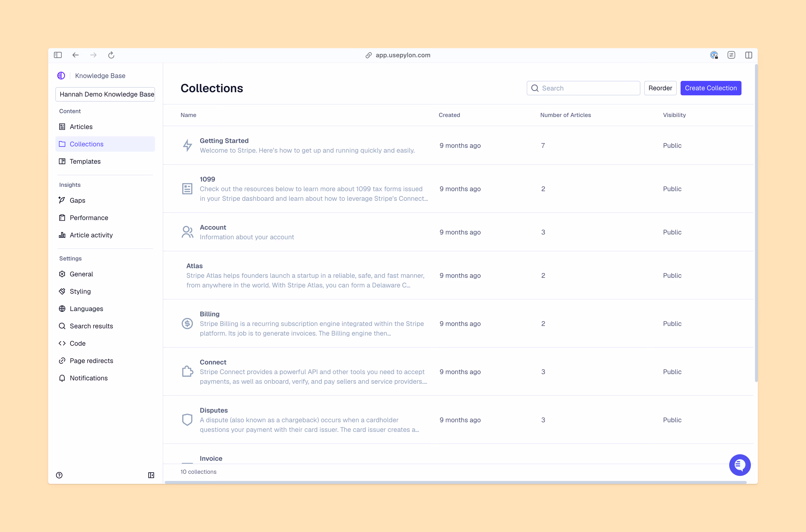Click the horizontal scrollbar at table bottom
806x532 pixels.
455,482
